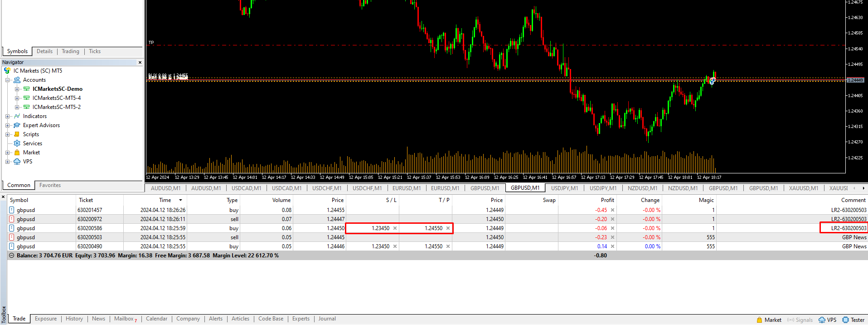This screenshot has height=325, width=868.
Task: Expand the Indicators tree node
Action: [7, 116]
